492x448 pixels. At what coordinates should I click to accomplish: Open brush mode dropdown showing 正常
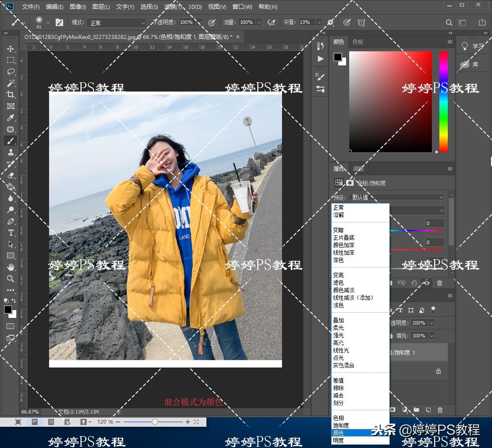116,23
